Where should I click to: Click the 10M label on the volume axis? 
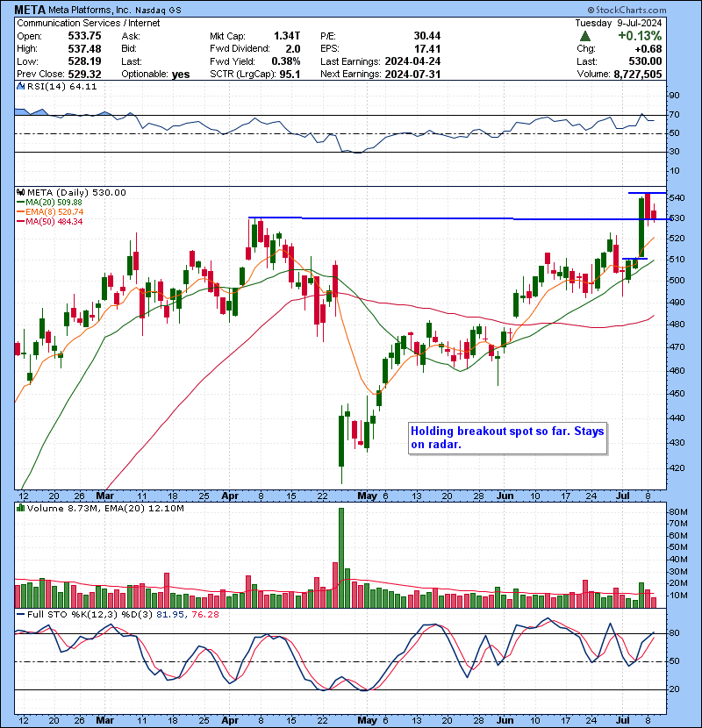pos(678,596)
